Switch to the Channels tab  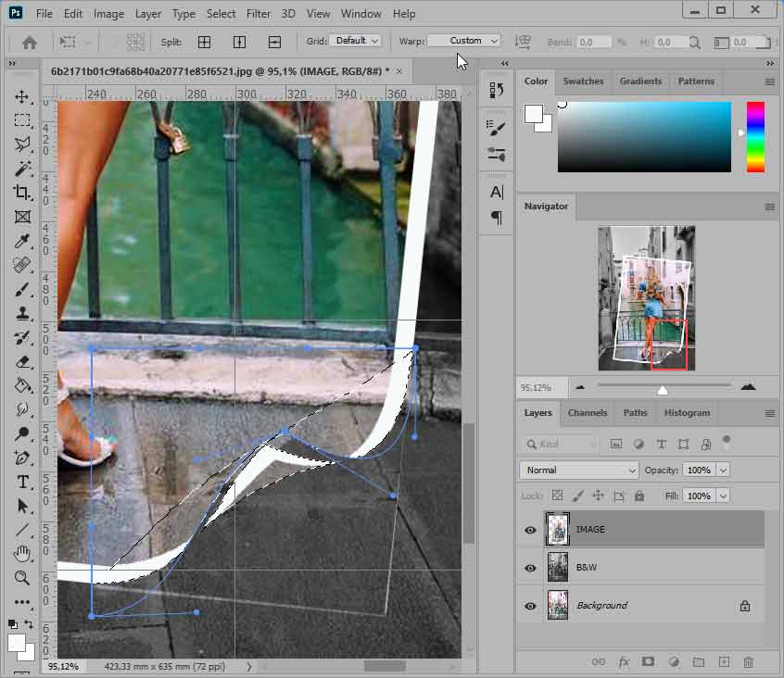[x=587, y=413]
